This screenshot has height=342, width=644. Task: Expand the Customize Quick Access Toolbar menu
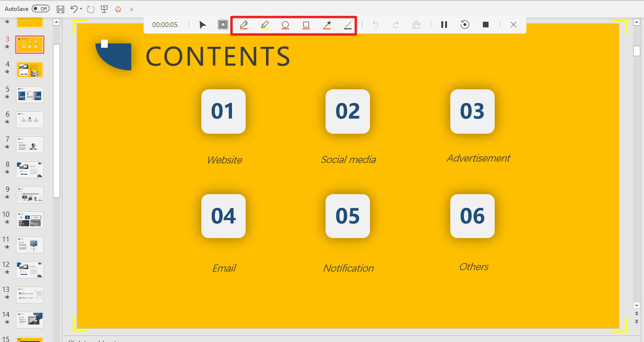pyautogui.click(x=131, y=9)
